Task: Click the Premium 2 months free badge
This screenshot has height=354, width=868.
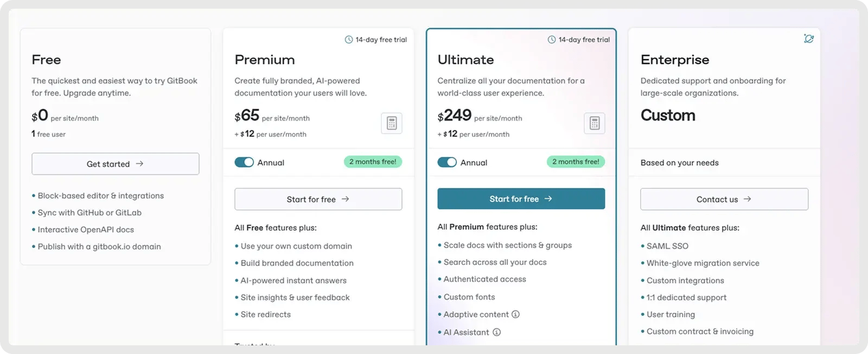Action: pos(373,162)
